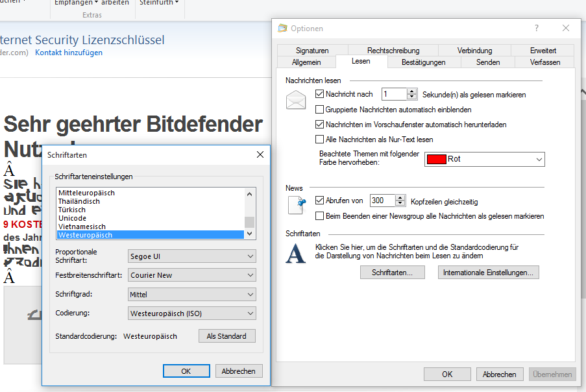The width and height of the screenshot is (586, 392).
Task: Toggle the Abrufen von Kopfzeilen checkbox
Action: [x=319, y=201]
